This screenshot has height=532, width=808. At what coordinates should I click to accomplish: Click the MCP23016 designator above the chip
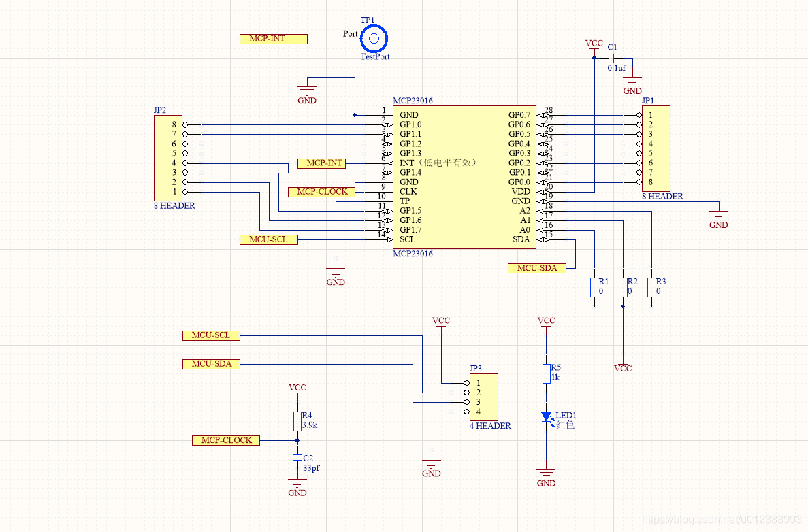pos(413,101)
